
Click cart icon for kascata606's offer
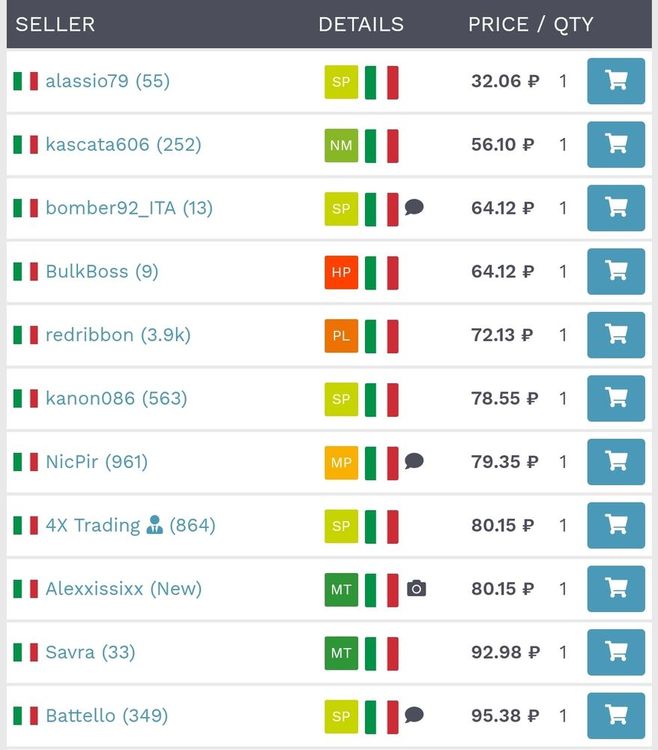[615, 144]
